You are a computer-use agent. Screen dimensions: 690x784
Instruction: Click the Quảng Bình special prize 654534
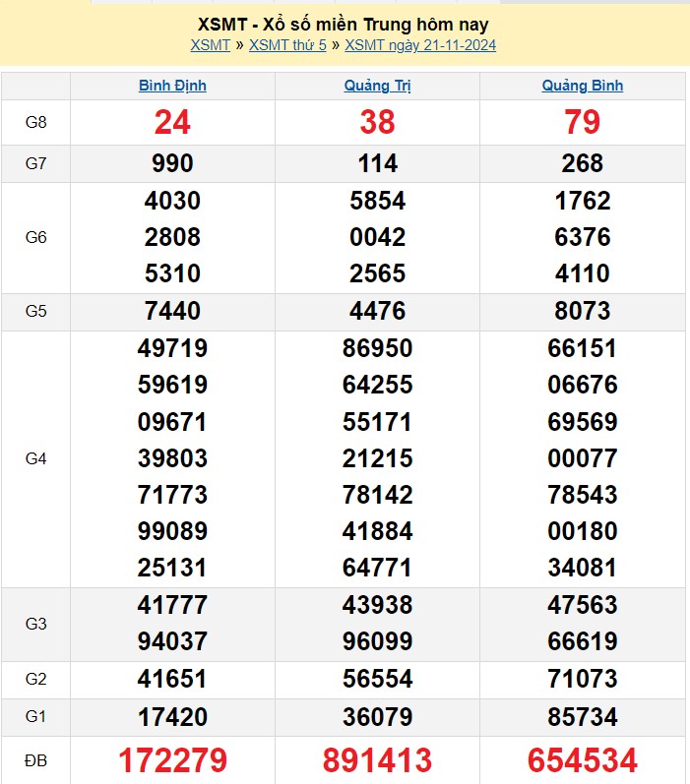tap(582, 760)
